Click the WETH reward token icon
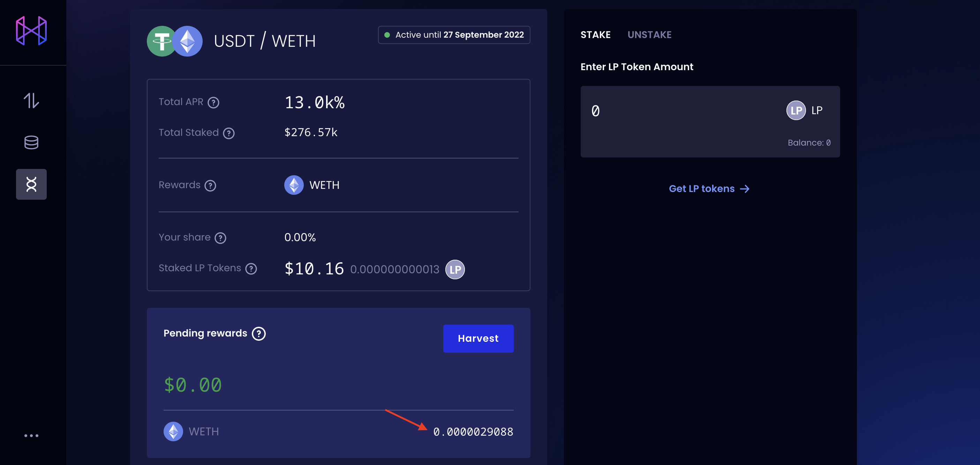The height and width of the screenshot is (465, 980). tap(294, 185)
